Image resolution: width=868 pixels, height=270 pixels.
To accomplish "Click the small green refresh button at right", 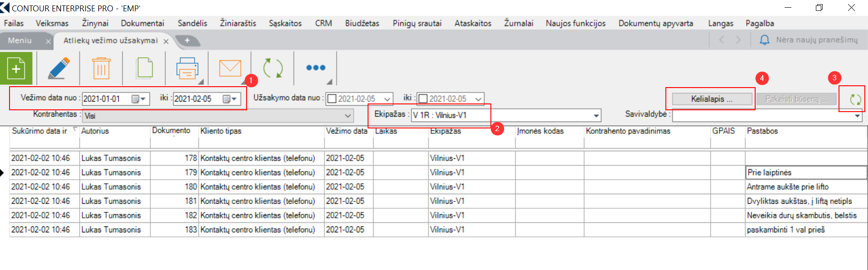I will [x=855, y=99].
